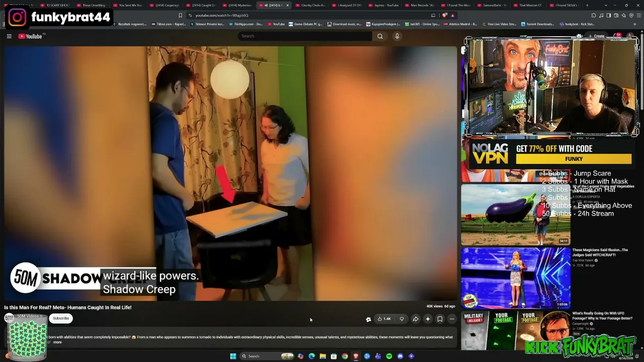Image resolution: width=644 pixels, height=362 pixels.
Task: Open Microsoft Teams from the taskbar
Action: pos(378,356)
